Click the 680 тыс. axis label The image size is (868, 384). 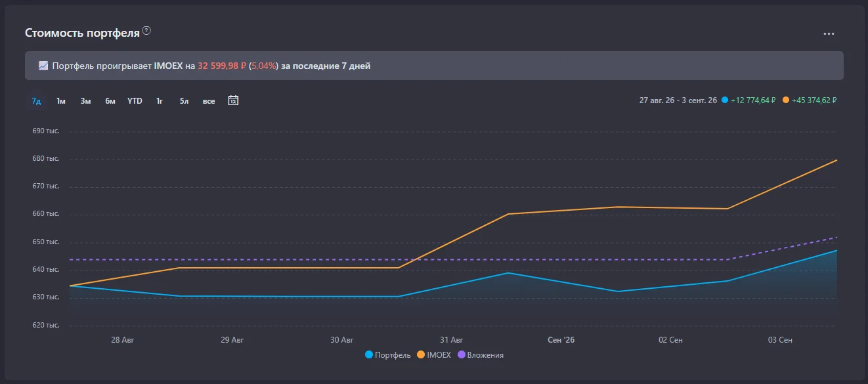tap(45, 159)
